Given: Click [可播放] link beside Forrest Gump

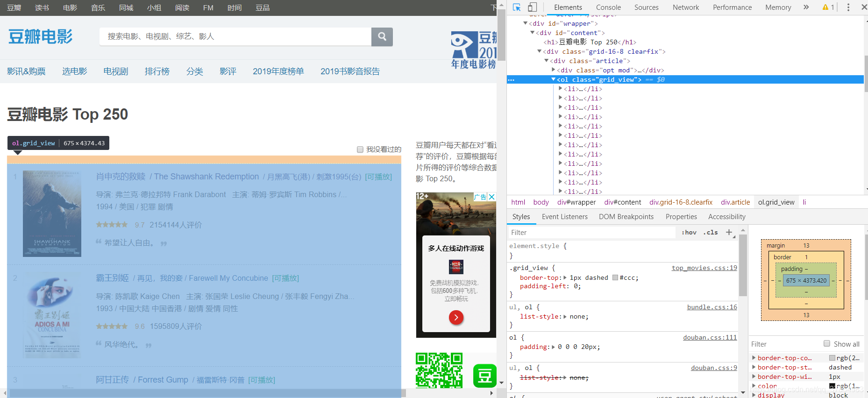Looking at the screenshot, I should [x=262, y=380].
